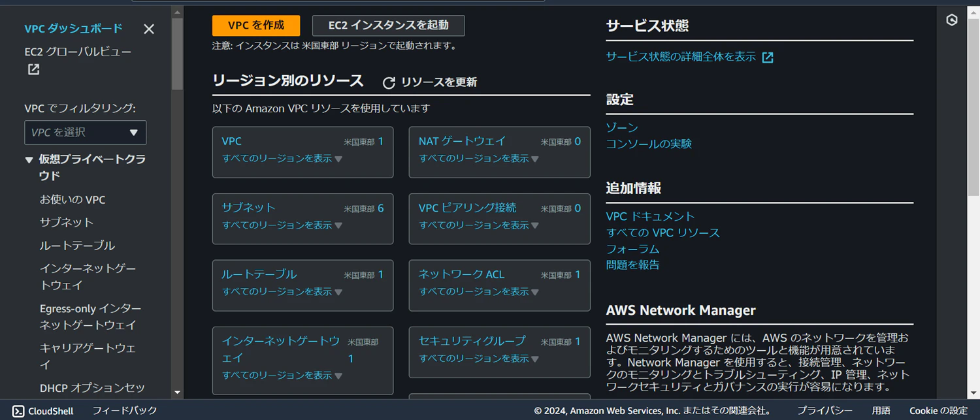Open the ゾーン settings link

click(x=622, y=127)
